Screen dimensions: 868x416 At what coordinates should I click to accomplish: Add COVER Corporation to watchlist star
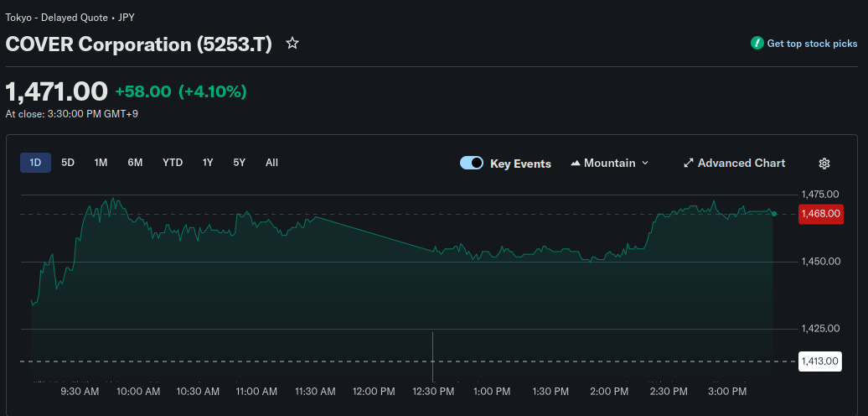[x=292, y=44]
